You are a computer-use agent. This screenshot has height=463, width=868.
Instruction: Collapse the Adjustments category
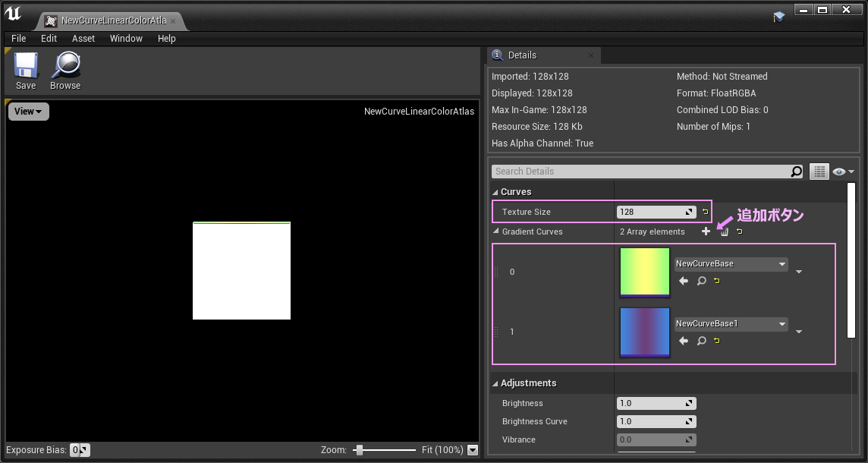(x=495, y=383)
